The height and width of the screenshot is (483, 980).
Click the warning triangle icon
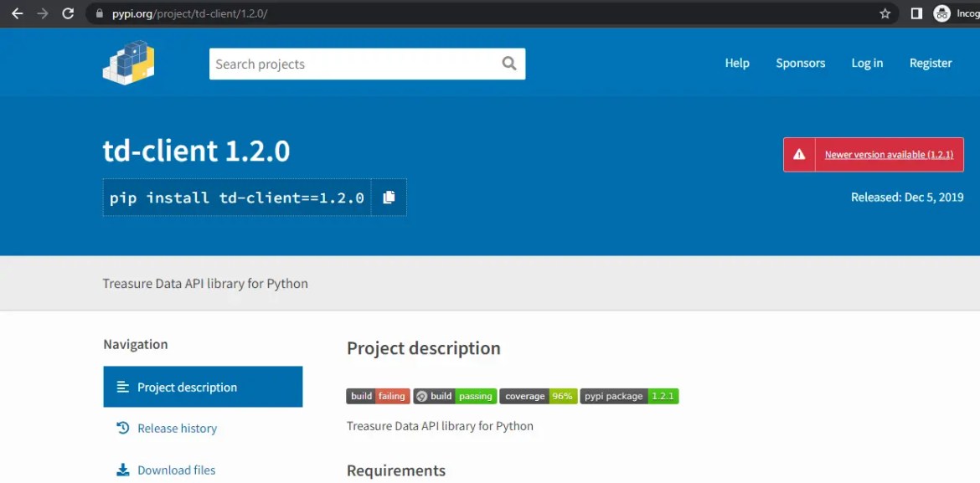[799, 154]
